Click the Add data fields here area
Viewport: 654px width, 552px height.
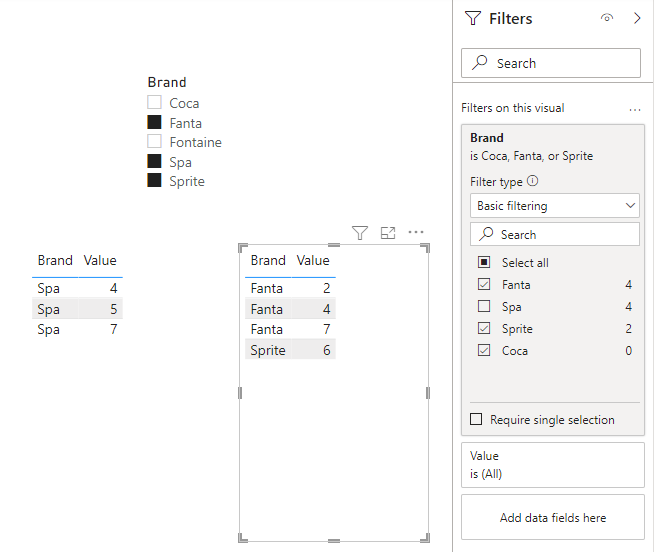tap(553, 517)
